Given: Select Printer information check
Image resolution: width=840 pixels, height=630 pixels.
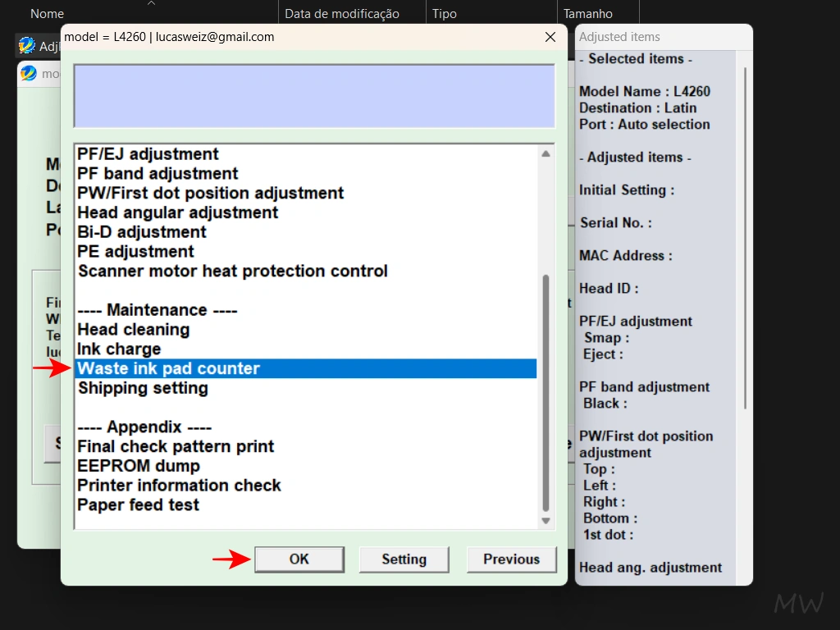Looking at the screenshot, I should click(x=179, y=486).
